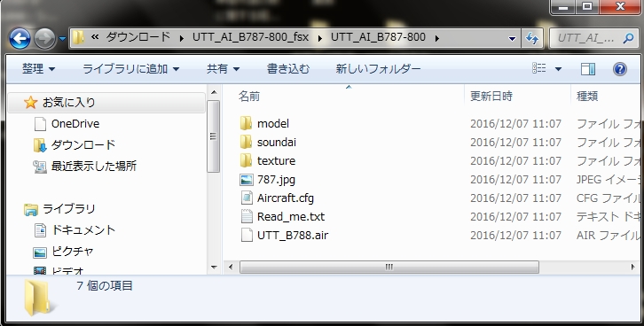Select ライブラリ in the navigation pane
The image size is (644, 326).
[x=68, y=209]
